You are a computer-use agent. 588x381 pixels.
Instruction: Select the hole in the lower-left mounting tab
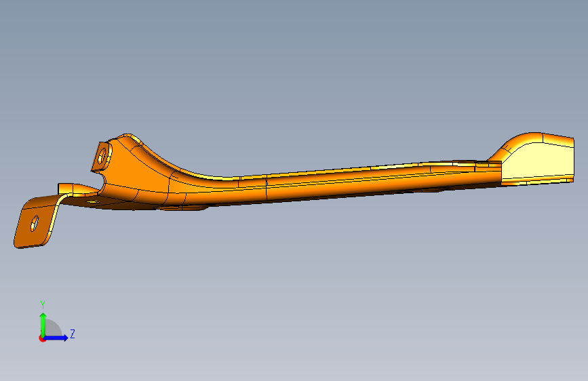(x=35, y=224)
